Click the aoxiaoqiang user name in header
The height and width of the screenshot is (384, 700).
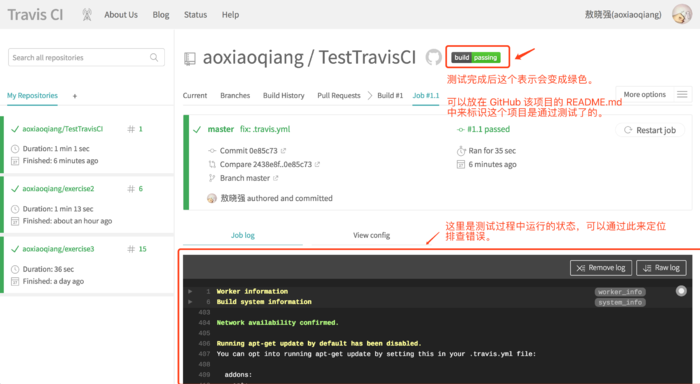point(623,15)
